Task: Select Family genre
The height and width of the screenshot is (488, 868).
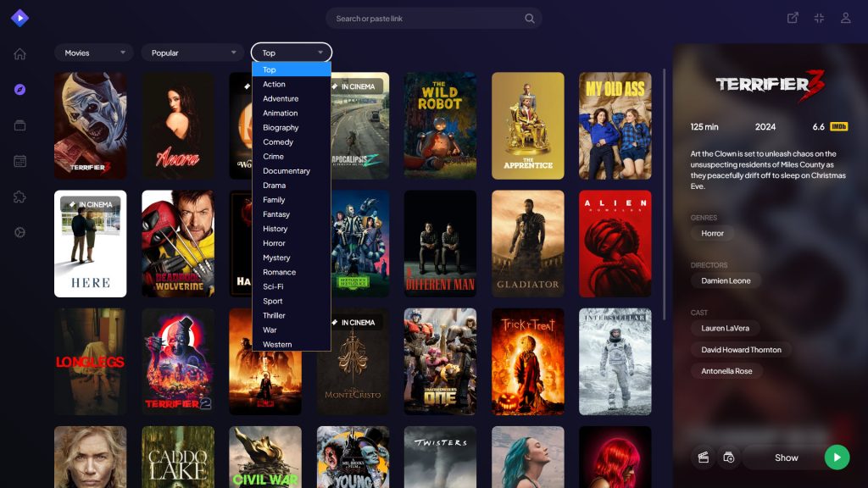Action: pos(292,200)
